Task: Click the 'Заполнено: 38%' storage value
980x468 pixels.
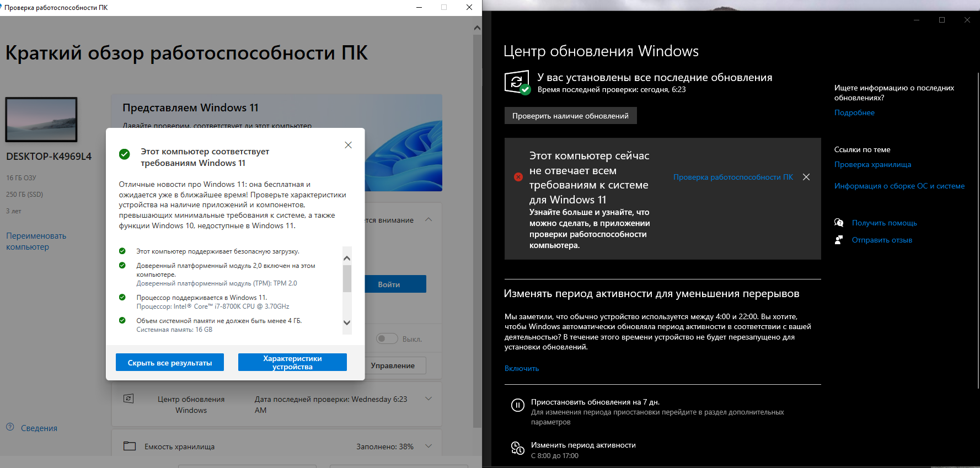Action: click(x=385, y=447)
